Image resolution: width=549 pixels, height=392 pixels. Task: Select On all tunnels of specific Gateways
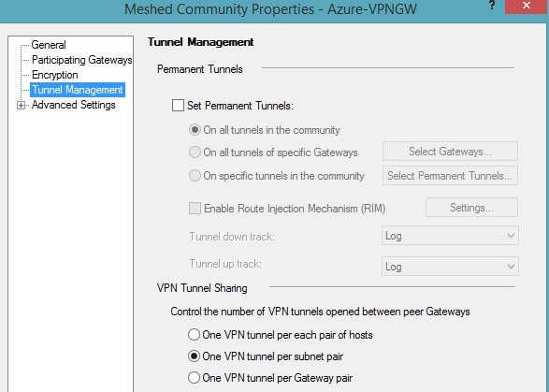click(195, 152)
